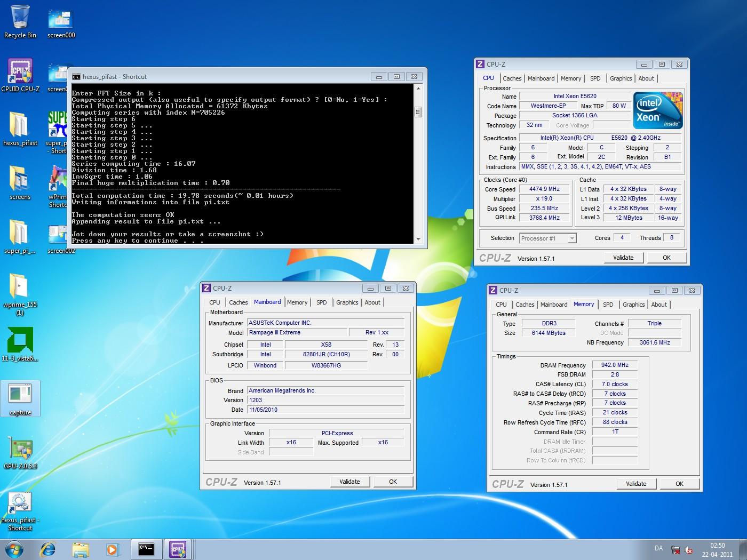Screen dimensions: 747x560
Task: Open the super_pi folder icon
Action: pyautogui.click(x=20, y=237)
